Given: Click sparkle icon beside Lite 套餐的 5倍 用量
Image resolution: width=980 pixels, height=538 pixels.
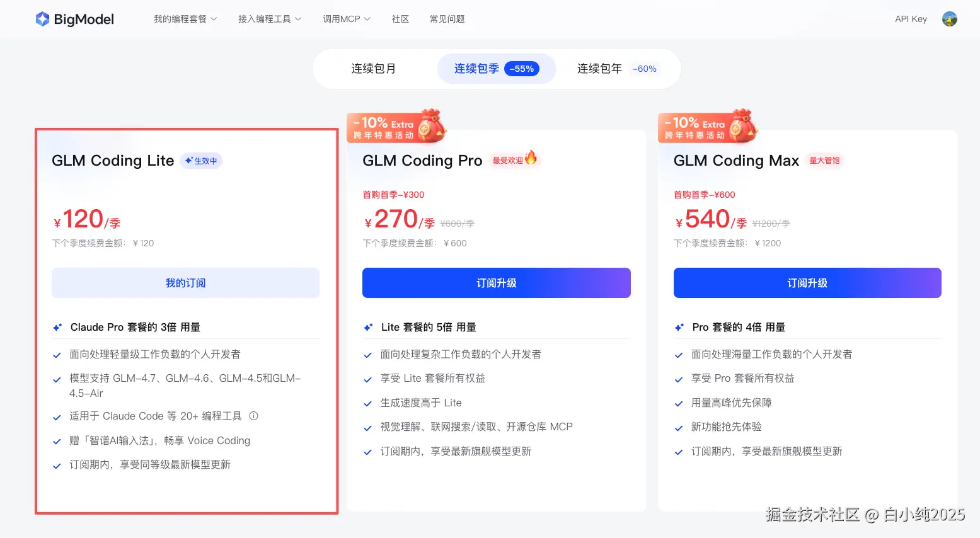Looking at the screenshot, I should pos(368,328).
